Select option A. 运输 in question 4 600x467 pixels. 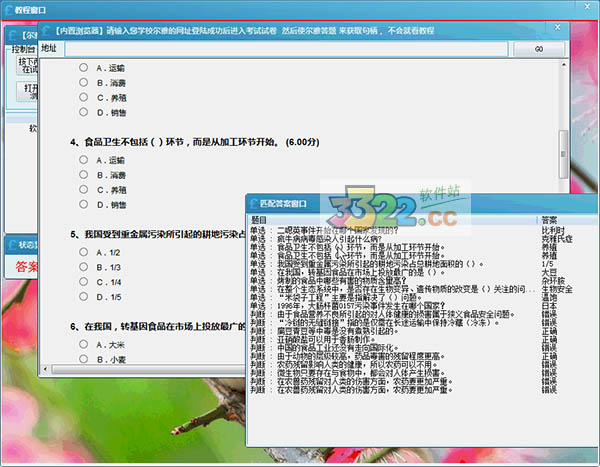(x=83, y=160)
